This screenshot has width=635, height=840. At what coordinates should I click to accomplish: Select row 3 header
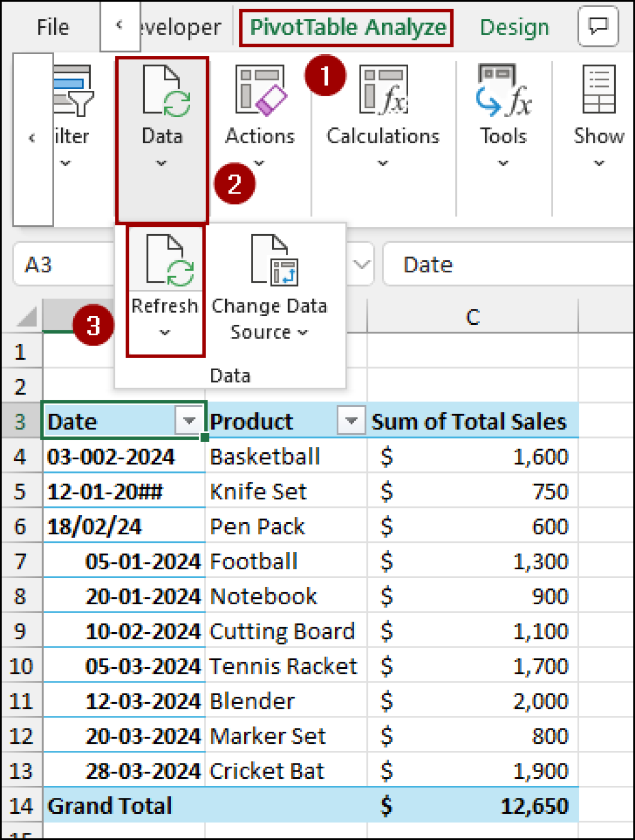pos(21,422)
